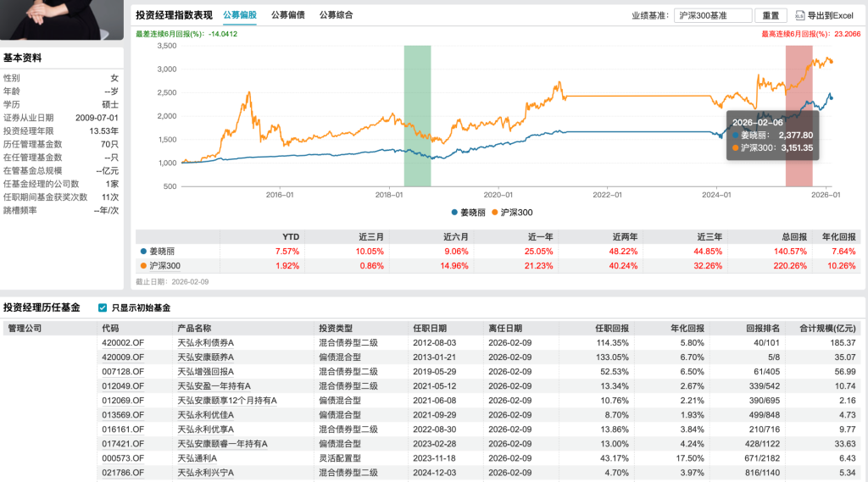868x482 pixels.
Task: Click the 近三年 column header
Action: click(709, 237)
